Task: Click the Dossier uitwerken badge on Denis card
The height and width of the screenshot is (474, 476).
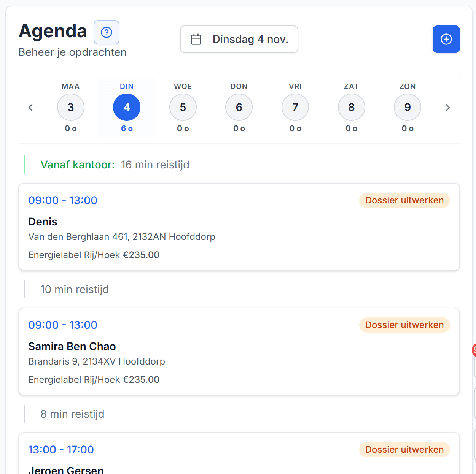Action: pyautogui.click(x=404, y=200)
